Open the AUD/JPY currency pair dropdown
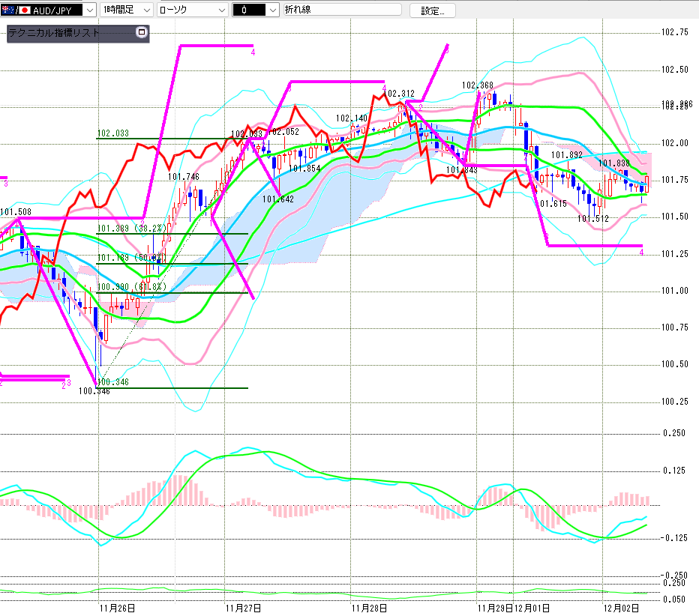Image resolution: width=699 pixels, height=616 pixels. [88, 10]
